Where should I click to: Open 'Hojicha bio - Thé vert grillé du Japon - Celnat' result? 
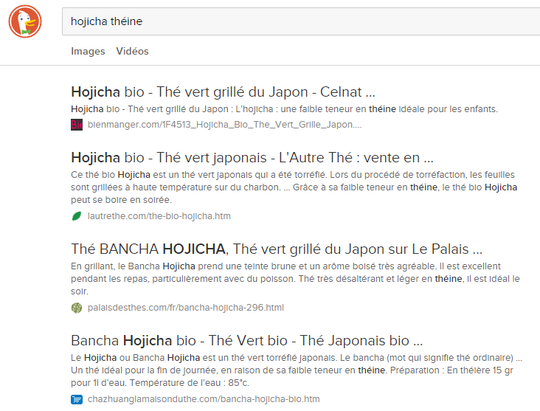coord(223,92)
